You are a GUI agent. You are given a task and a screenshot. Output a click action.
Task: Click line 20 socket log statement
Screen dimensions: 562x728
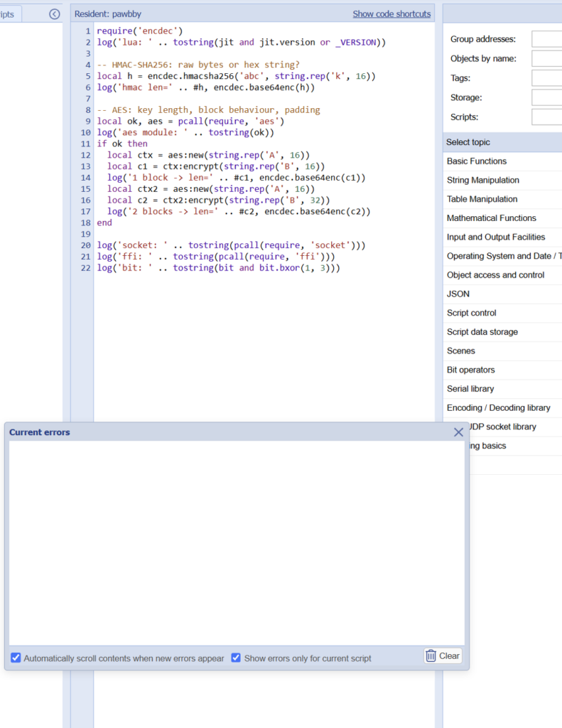pos(231,245)
